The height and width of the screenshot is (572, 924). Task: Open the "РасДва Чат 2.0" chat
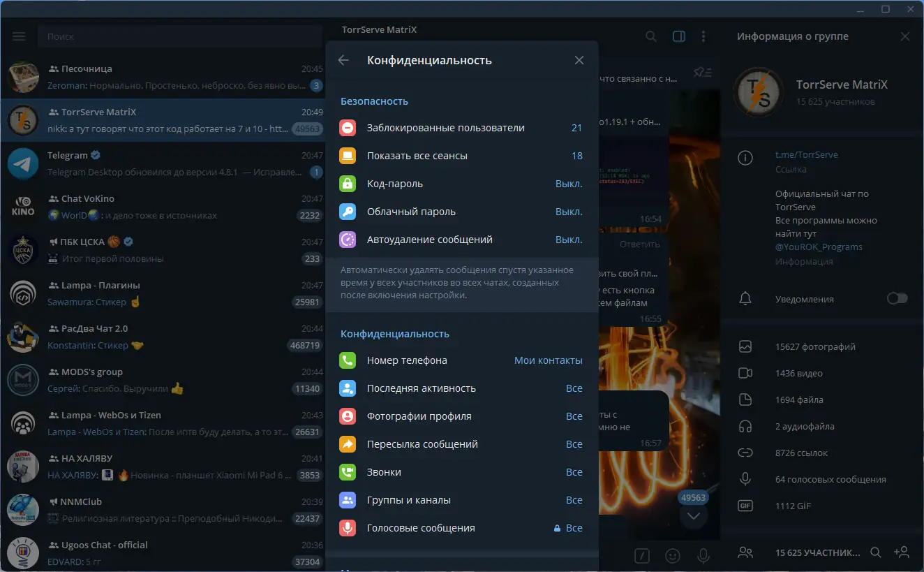point(163,337)
